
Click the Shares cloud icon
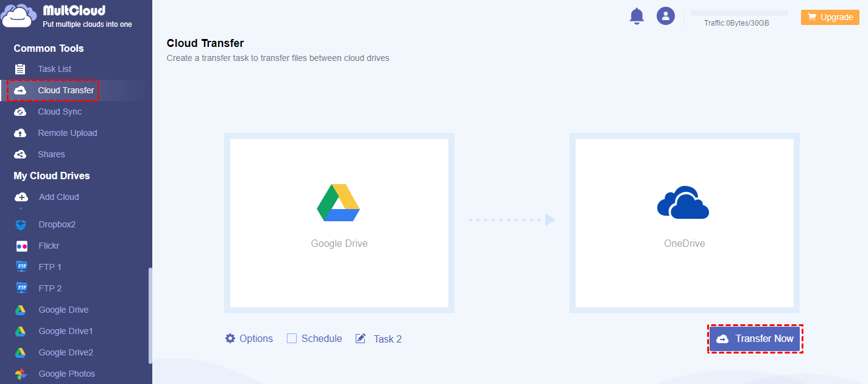[x=20, y=154]
